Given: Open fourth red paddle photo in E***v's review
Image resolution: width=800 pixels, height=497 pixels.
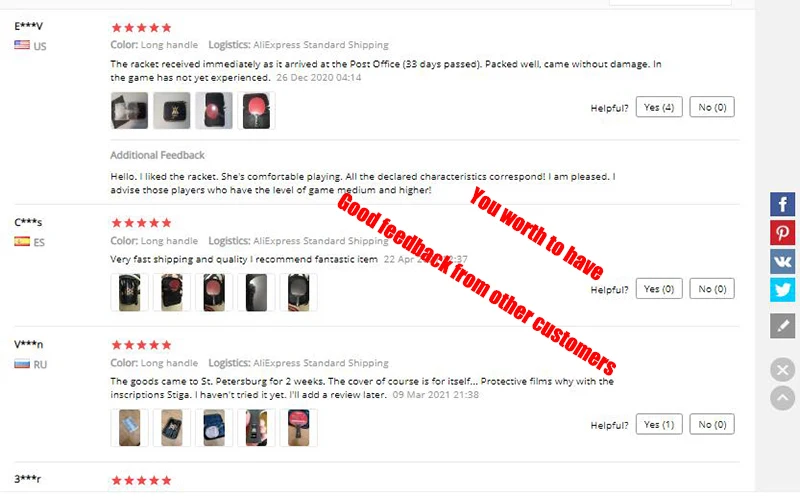Looking at the screenshot, I should (x=256, y=110).
